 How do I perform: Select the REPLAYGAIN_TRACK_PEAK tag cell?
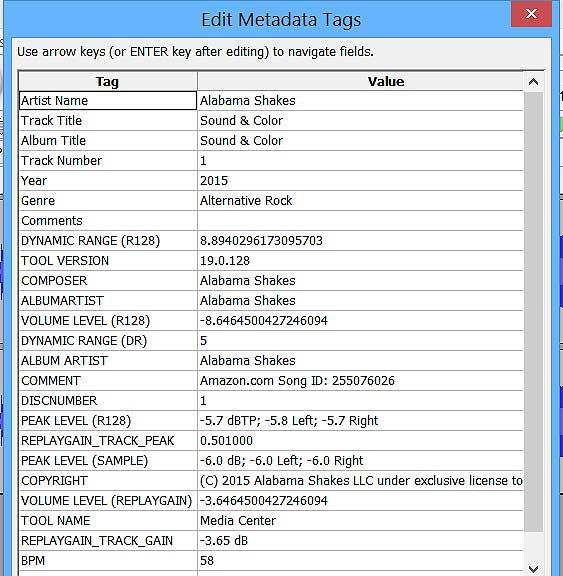(108, 441)
